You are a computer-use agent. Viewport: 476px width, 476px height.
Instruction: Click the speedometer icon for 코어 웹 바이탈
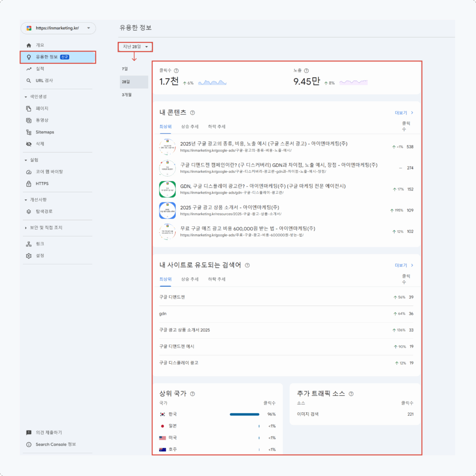pos(29,172)
